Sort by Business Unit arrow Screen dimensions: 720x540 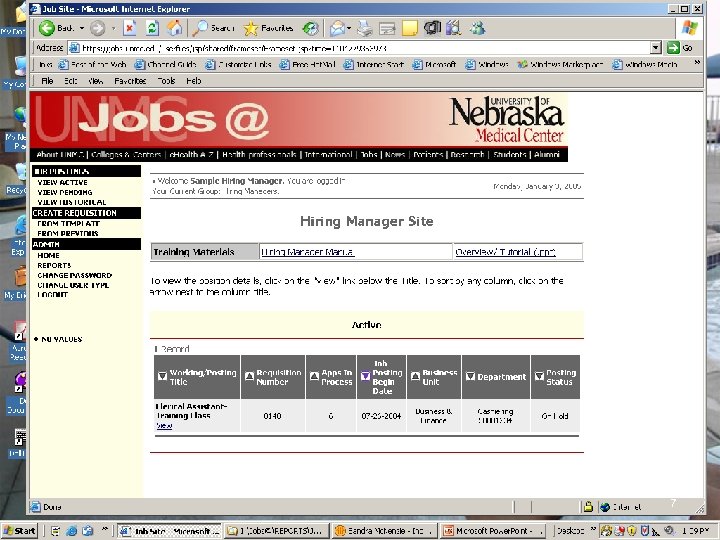[415, 377]
